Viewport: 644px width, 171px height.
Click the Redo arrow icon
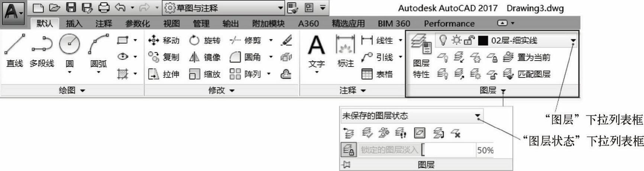[x=144, y=7]
